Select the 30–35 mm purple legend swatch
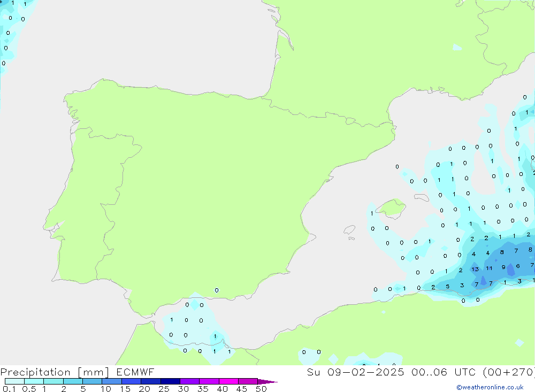The width and height of the screenshot is (535, 392). (x=190, y=381)
